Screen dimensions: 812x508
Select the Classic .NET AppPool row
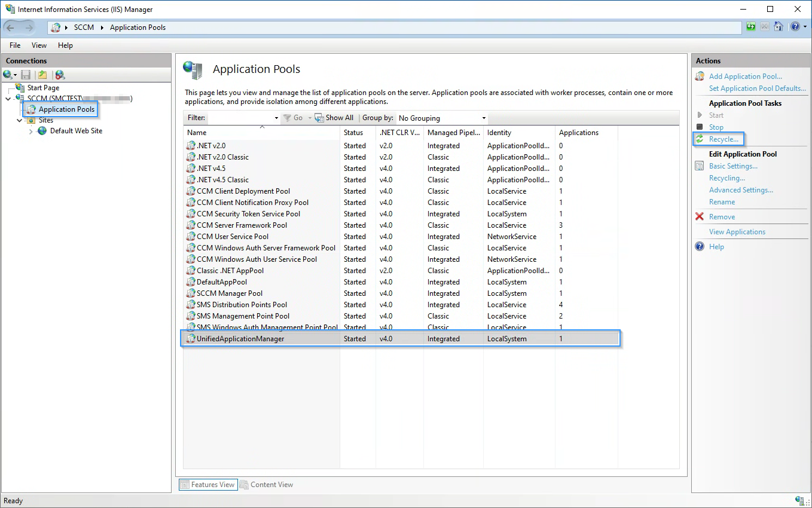pos(401,271)
